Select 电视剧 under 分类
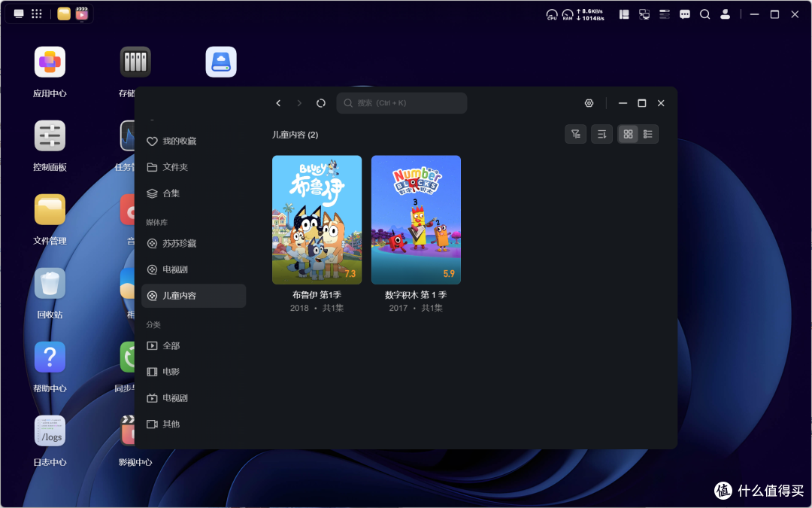 (194, 398)
